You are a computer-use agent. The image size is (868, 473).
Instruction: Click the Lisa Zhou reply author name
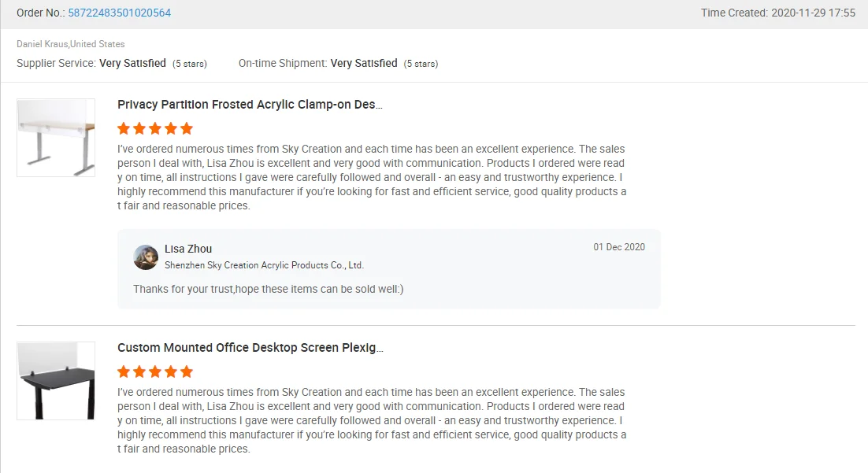click(188, 249)
